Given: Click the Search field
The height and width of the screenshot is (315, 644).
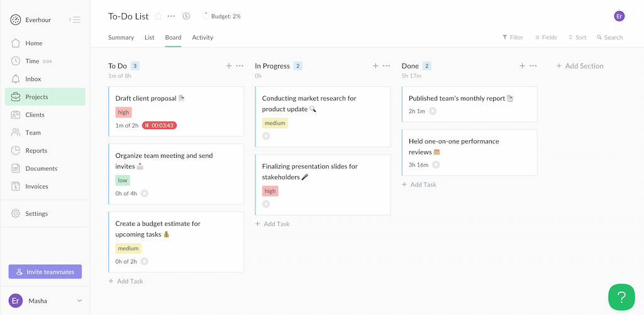Looking at the screenshot, I should coord(610,37).
